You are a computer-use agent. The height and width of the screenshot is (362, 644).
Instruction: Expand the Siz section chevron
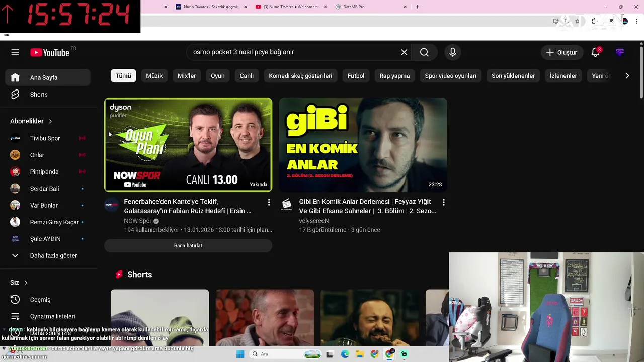(26, 283)
